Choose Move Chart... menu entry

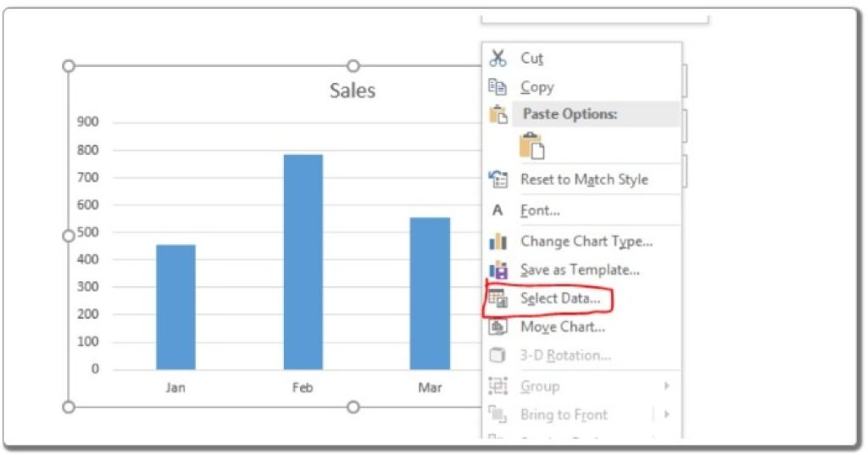pyautogui.click(x=563, y=327)
